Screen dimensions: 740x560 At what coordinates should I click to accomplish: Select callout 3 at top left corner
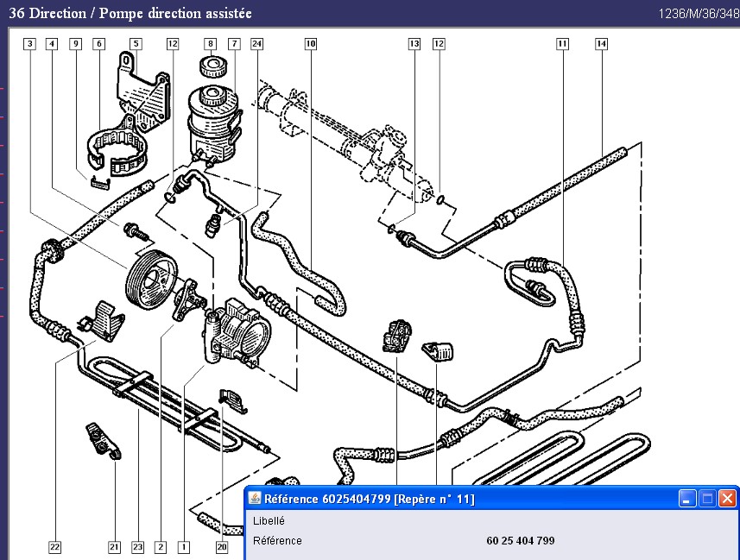29,43
